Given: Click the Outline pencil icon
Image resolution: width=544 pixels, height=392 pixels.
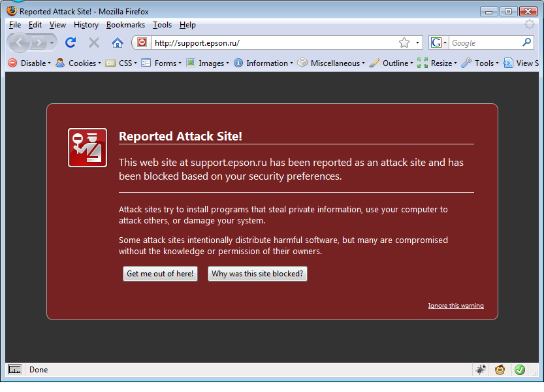Looking at the screenshot, I should tap(374, 63).
